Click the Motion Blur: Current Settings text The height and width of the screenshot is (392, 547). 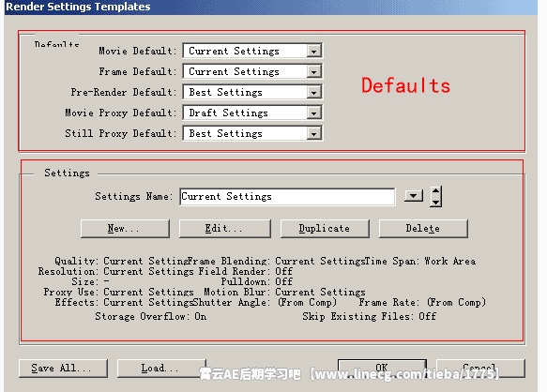pos(284,292)
